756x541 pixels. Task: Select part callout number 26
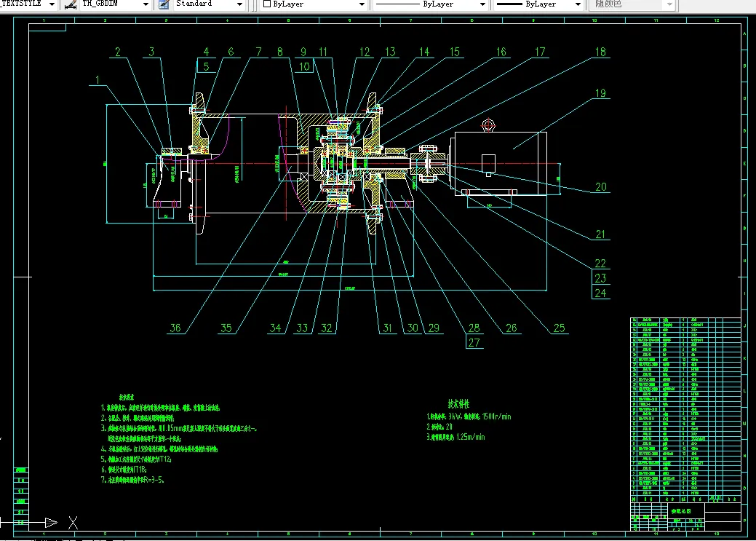pyautogui.click(x=511, y=328)
